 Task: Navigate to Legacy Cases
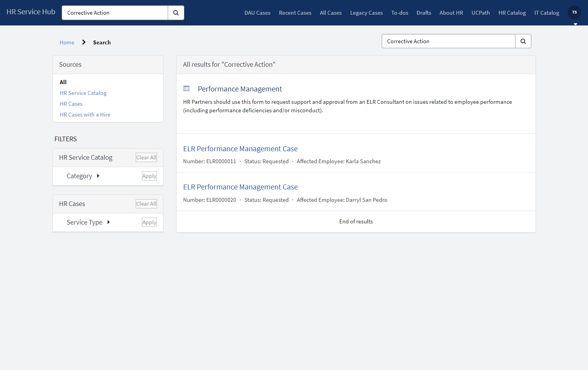click(x=366, y=13)
